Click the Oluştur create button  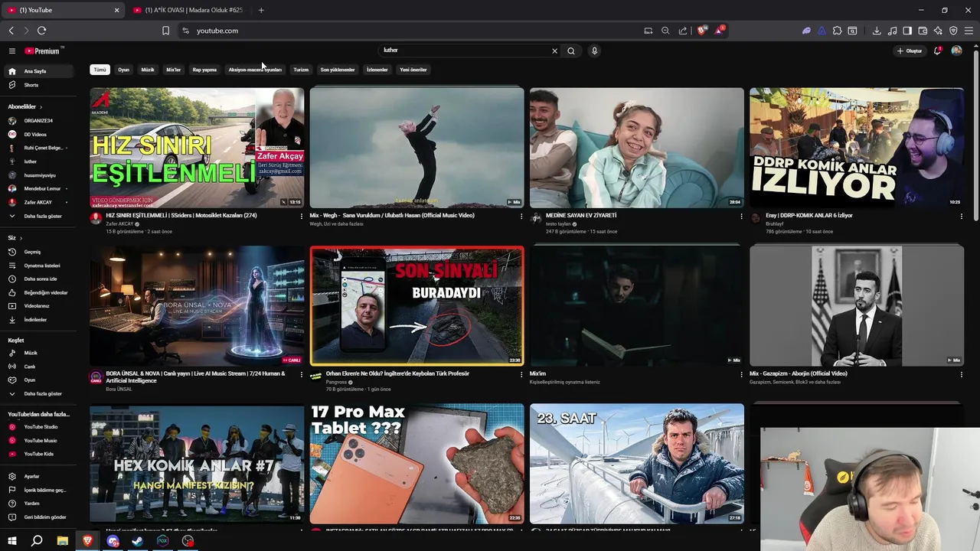click(x=910, y=51)
